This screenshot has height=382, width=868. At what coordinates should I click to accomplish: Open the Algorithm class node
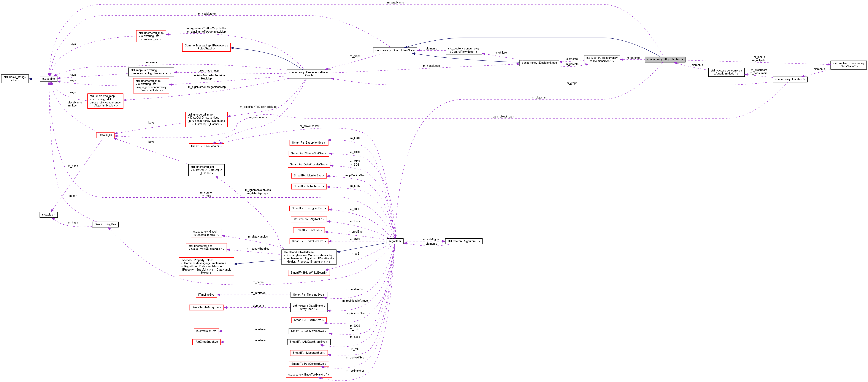[x=395, y=241]
